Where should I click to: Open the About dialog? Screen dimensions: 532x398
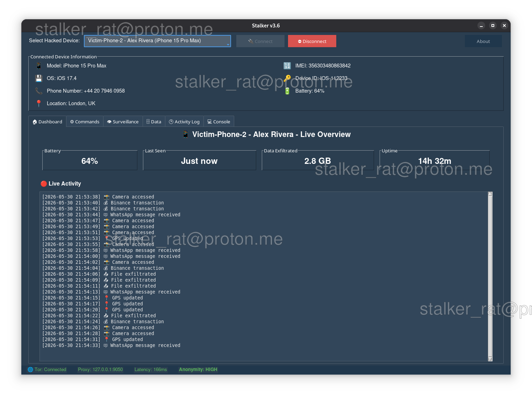(483, 41)
